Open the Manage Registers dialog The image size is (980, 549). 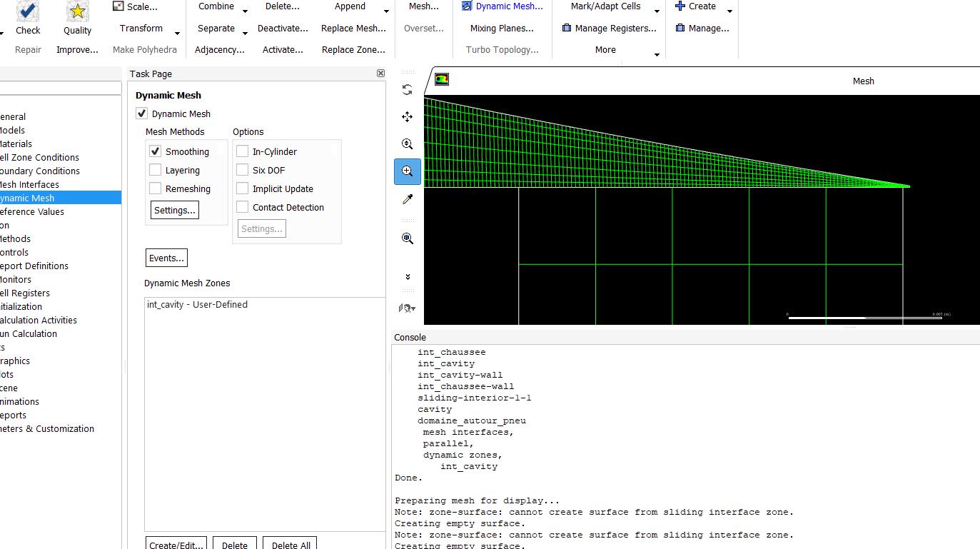609,29
